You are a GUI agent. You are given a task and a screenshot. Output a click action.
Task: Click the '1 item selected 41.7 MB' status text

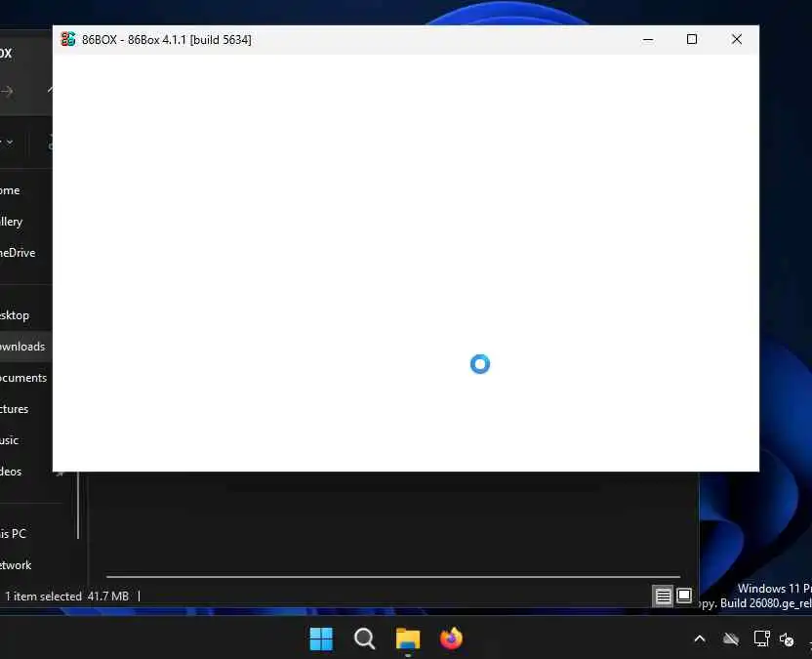[x=66, y=597]
